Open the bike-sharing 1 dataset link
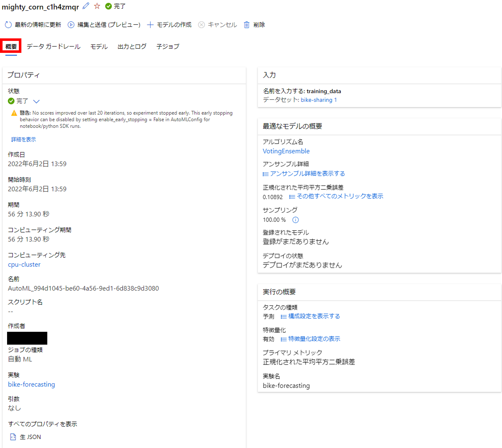This screenshot has height=448, width=502. click(x=319, y=100)
